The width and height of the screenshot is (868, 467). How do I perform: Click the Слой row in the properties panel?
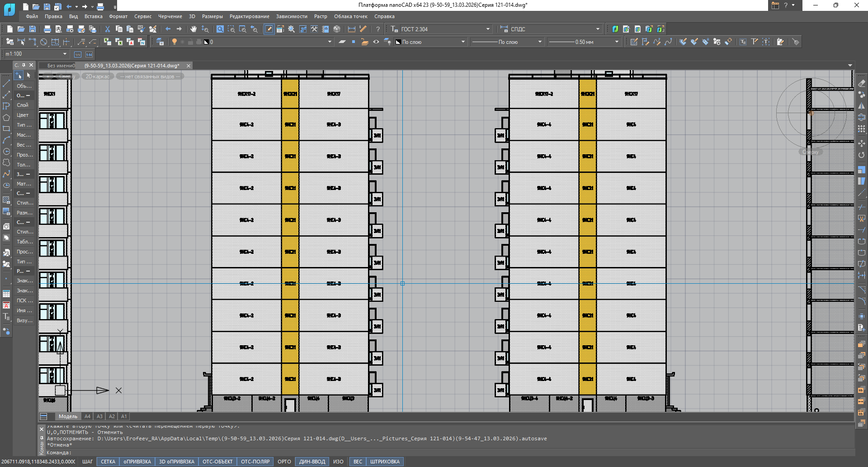[24, 105]
